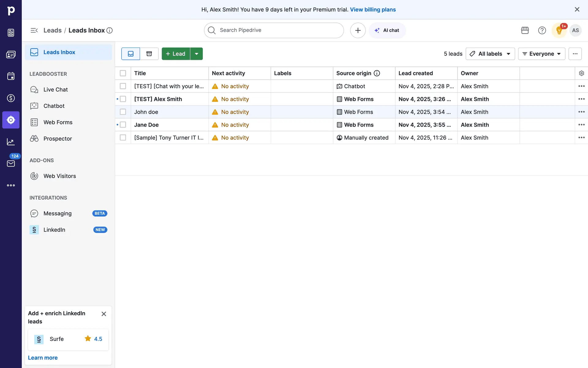Screen dimensions: 588x368
Task: Click the Search Pipedrive input field
Action: point(273,30)
